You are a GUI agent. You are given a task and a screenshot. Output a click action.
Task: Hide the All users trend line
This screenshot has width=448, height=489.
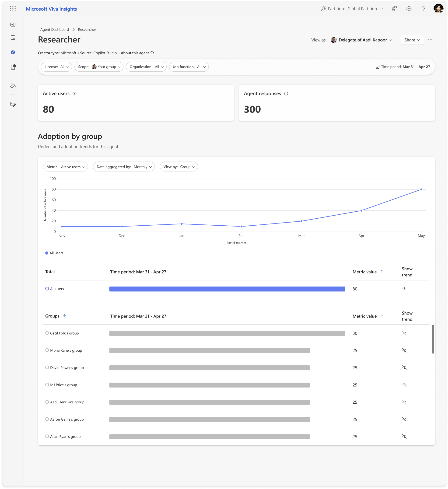point(404,289)
